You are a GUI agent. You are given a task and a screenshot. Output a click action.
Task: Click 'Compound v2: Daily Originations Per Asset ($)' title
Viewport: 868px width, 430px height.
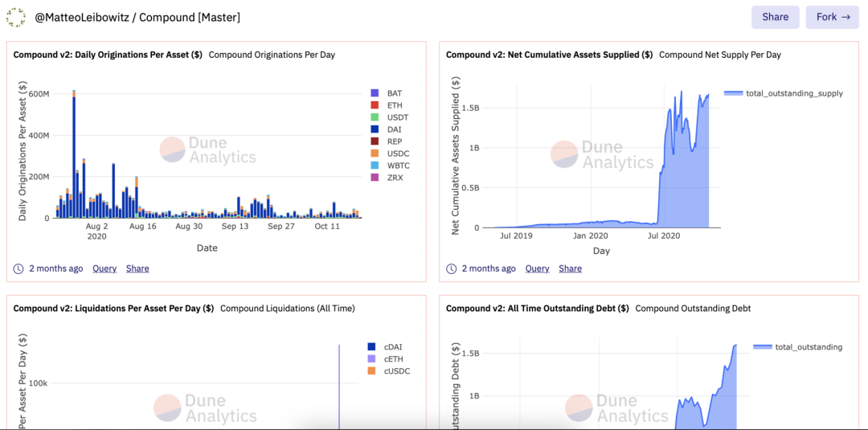point(108,55)
